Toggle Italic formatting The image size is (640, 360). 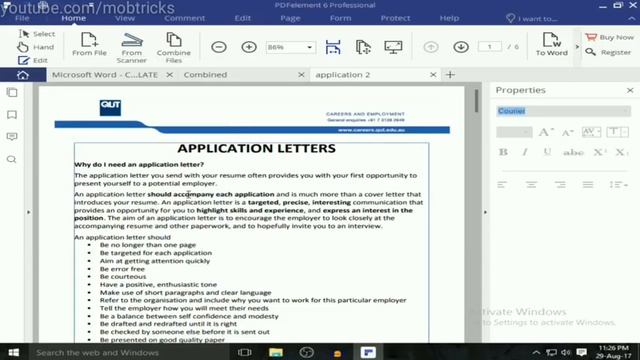click(x=525, y=152)
